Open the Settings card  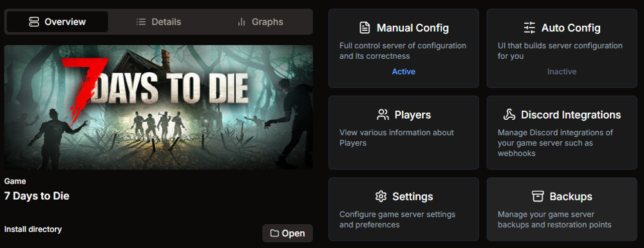(x=404, y=209)
